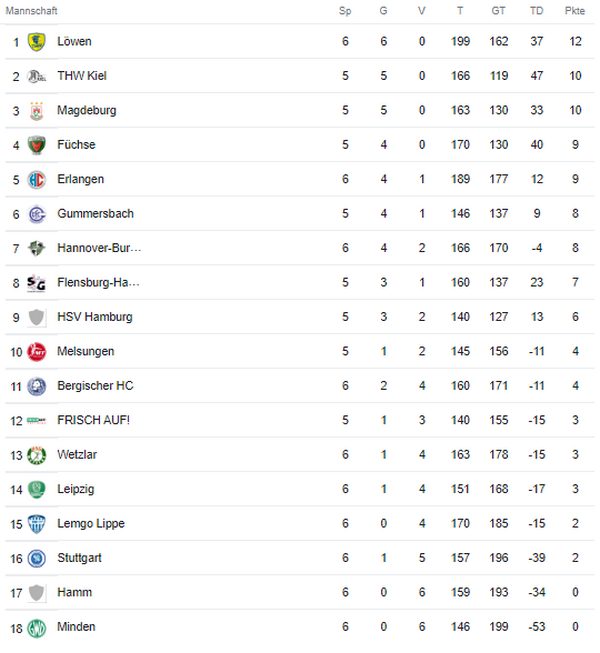Open the Hannover-Burgdorf team name
This screenshot has width=600, height=653.
pyautogui.click(x=99, y=248)
